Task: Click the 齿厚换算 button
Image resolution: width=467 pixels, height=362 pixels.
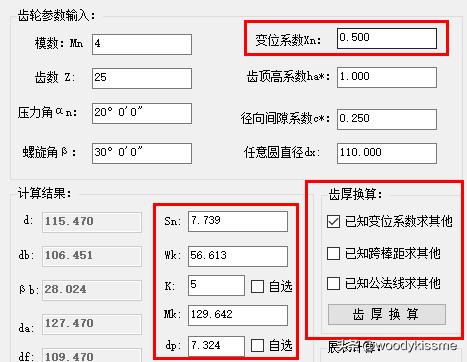Action: [387, 314]
